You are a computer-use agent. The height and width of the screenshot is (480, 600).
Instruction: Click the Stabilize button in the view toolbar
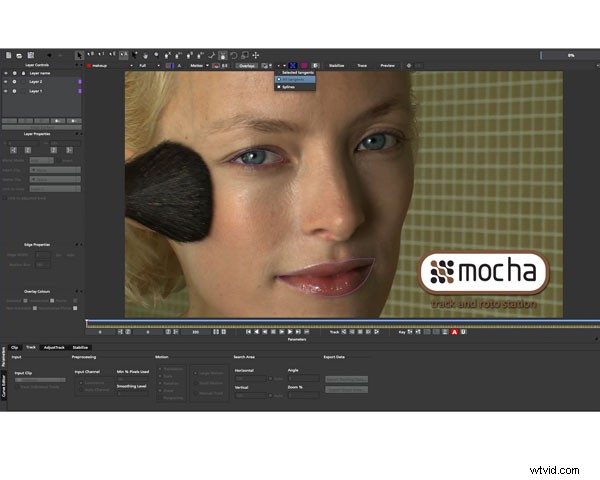[x=337, y=66]
